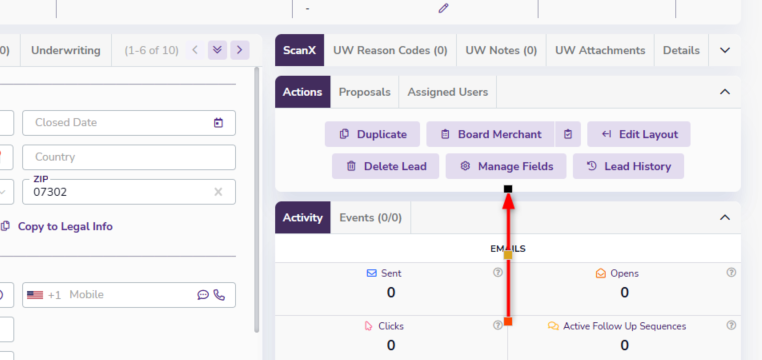Click the SMS chat icon in Mobile field
Screen dimensions: 762x360
pyautogui.click(x=203, y=295)
